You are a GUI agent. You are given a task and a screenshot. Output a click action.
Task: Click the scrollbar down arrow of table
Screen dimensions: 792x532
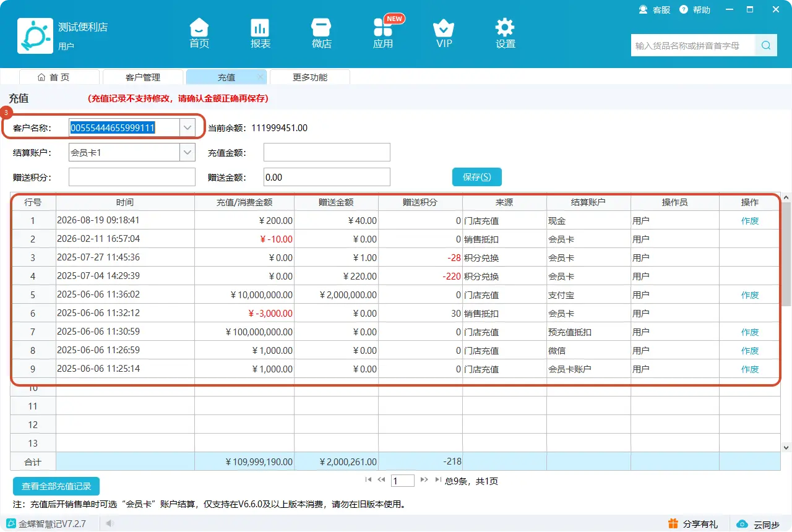[786, 447]
